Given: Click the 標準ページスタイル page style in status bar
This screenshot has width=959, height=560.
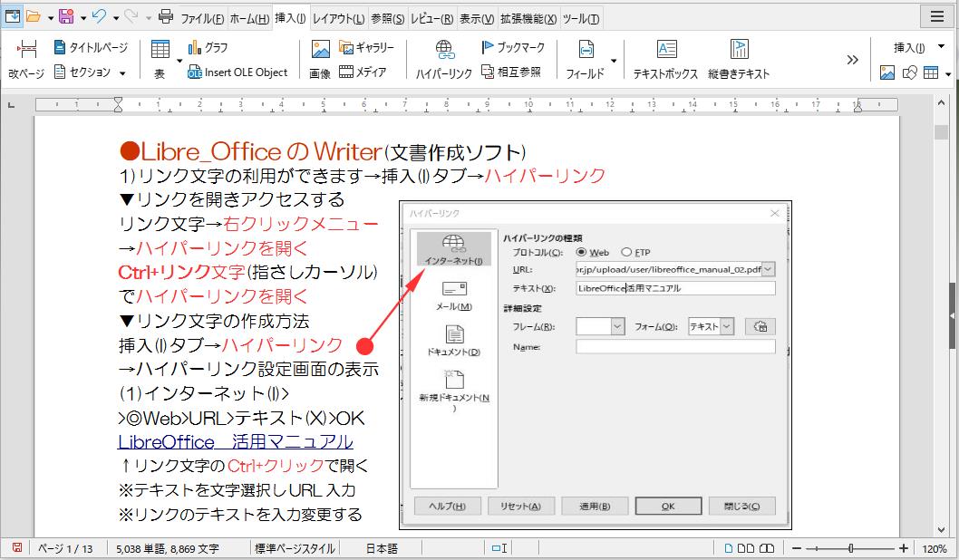Looking at the screenshot, I should click(295, 548).
